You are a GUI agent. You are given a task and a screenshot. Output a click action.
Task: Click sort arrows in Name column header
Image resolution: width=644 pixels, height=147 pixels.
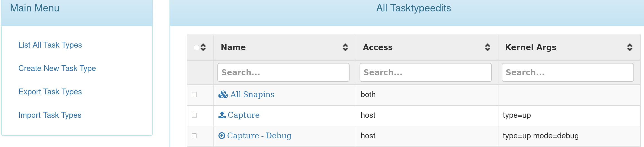tap(345, 47)
